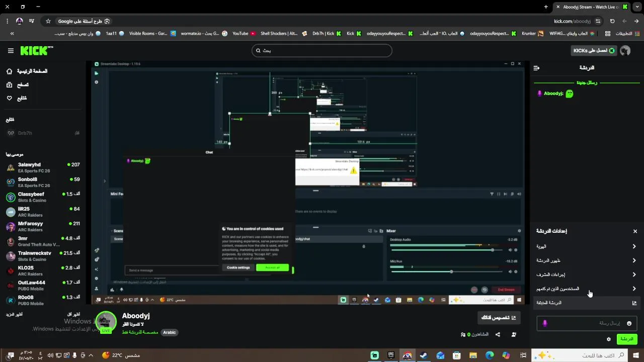Viewport: 644px width, 362px height.
Task: Click the Get KICKs button
Action: 594,51
